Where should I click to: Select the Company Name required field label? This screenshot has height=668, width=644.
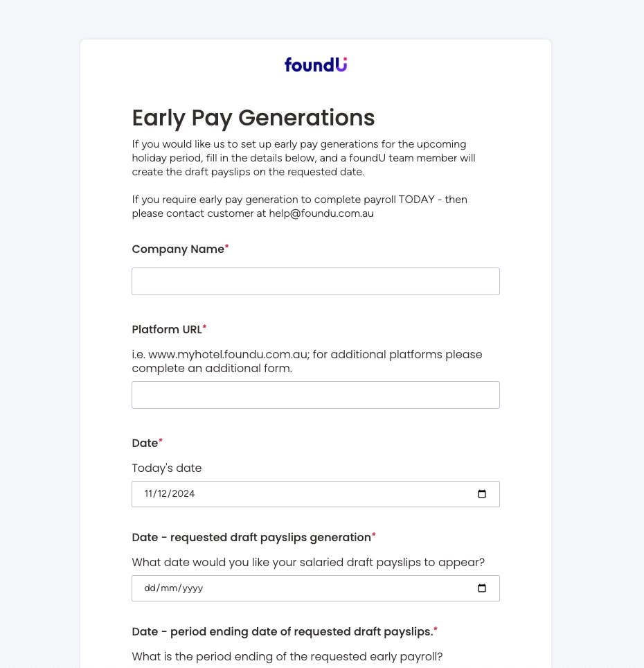coord(177,249)
